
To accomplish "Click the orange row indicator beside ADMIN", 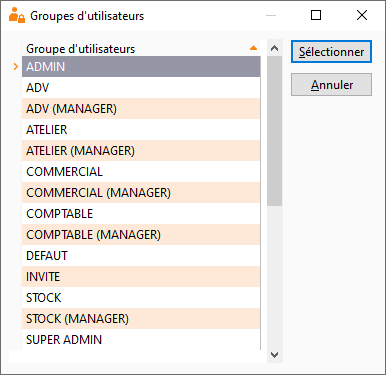I will [x=16, y=67].
